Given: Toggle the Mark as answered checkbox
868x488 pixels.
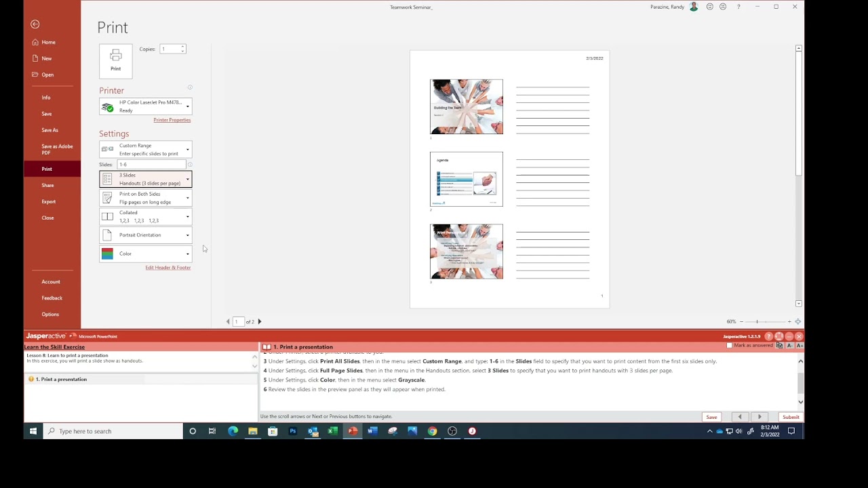Looking at the screenshot, I should (730, 346).
